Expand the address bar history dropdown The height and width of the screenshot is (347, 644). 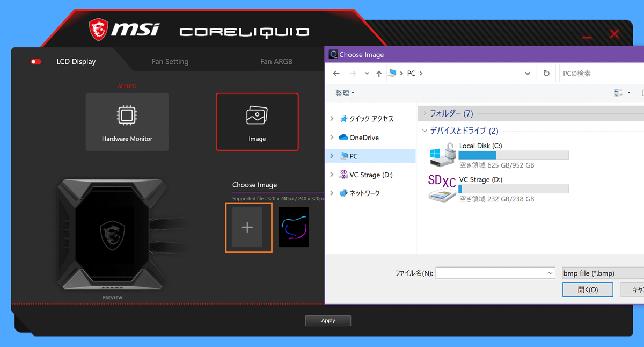click(x=528, y=74)
